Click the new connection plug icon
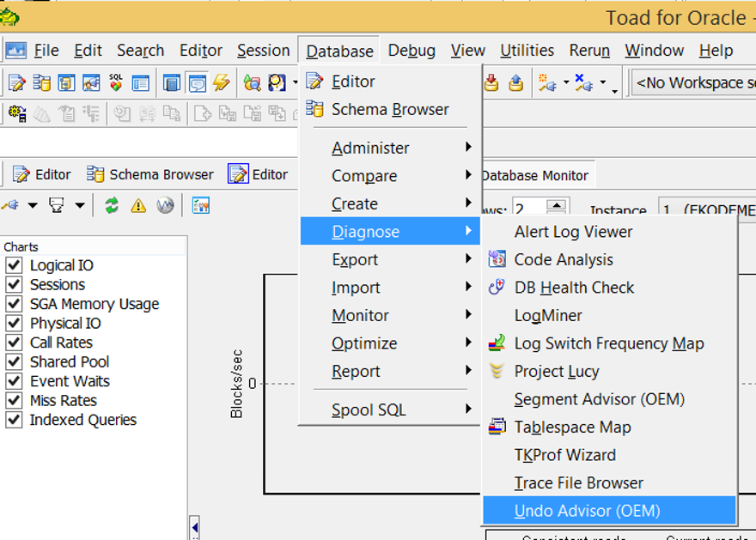The width and height of the screenshot is (756, 540). 548,83
